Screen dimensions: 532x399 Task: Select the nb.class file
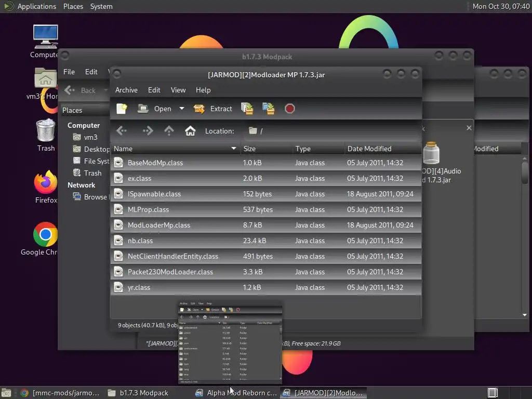tap(266, 241)
